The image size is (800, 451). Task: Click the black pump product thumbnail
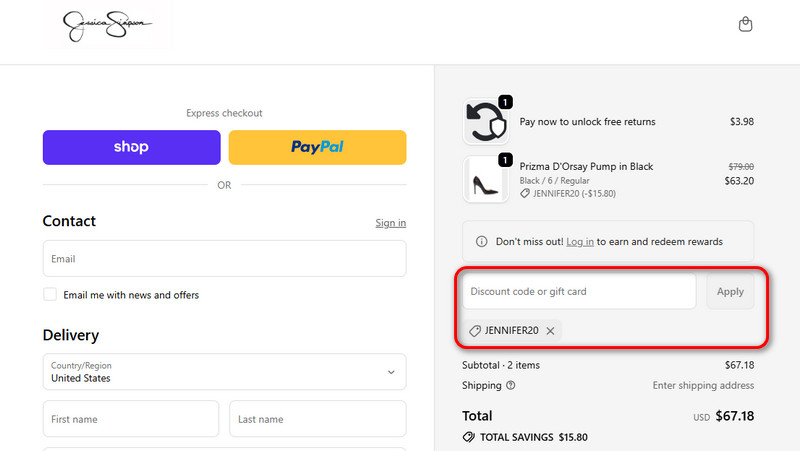tap(487, 180)
